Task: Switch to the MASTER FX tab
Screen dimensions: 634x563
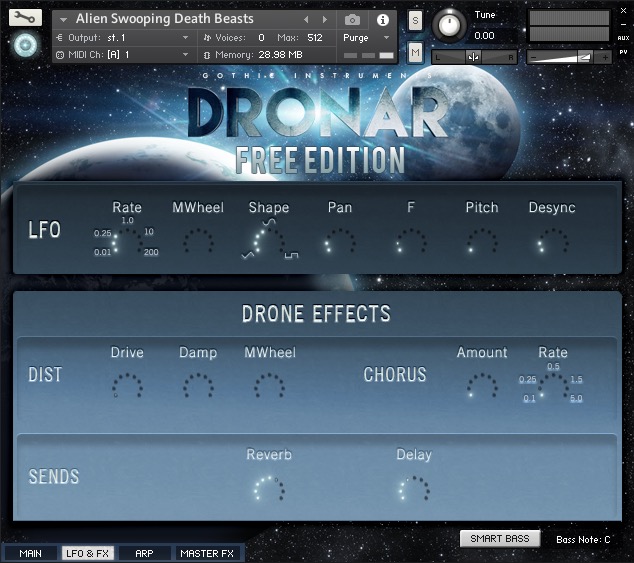Action: point(207,553)
